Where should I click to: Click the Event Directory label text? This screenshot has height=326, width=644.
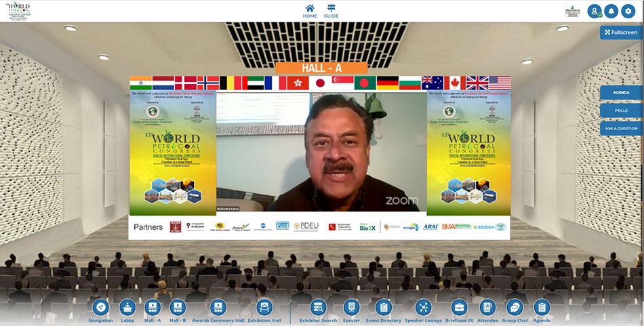tap(384, 321)
